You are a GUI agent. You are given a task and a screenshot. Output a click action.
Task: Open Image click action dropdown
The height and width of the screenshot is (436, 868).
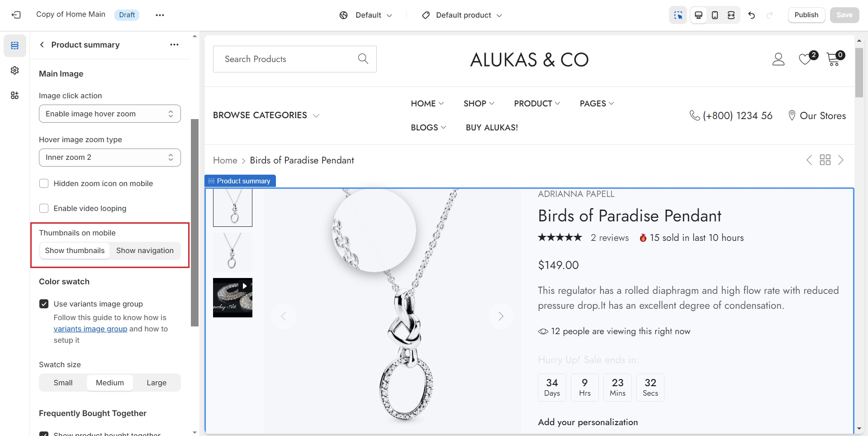[110, 114]
